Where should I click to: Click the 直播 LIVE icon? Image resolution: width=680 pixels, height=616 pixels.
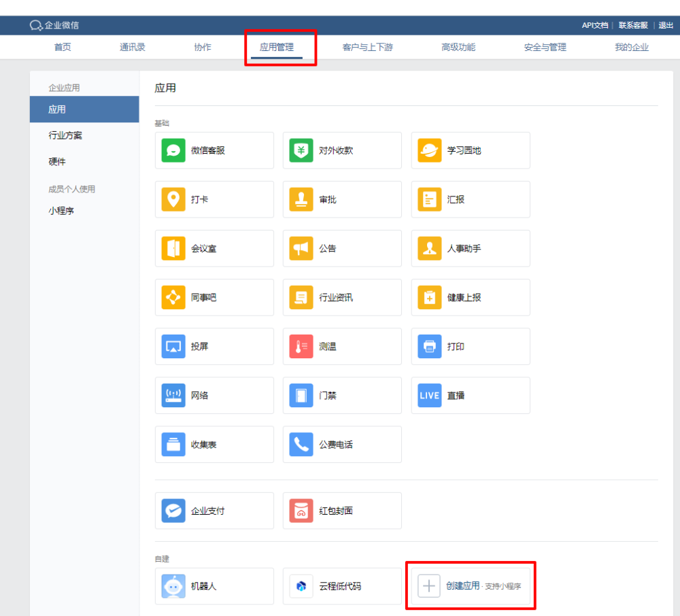coord(429,395)
